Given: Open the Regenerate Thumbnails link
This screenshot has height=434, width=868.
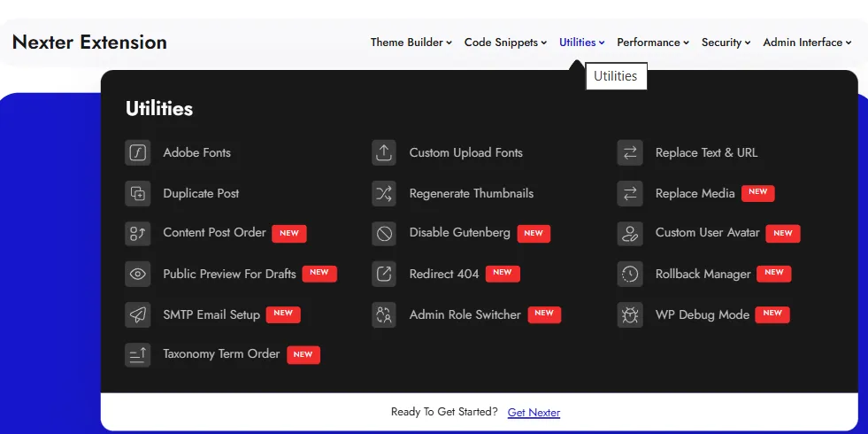Looking at the screenshot, I should [471, 193].
